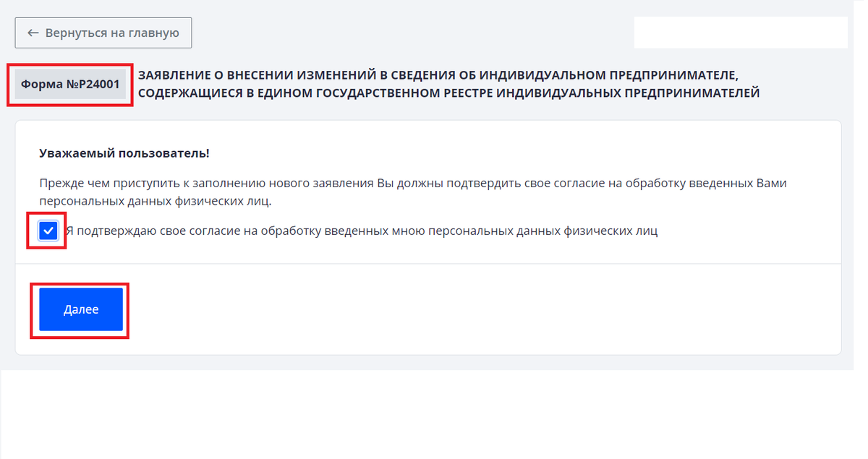Viewport: 868px width, 459px height.
Task: Click Вернуться на главную to return home
Action: pyautogui.click(x=103, y=32)
